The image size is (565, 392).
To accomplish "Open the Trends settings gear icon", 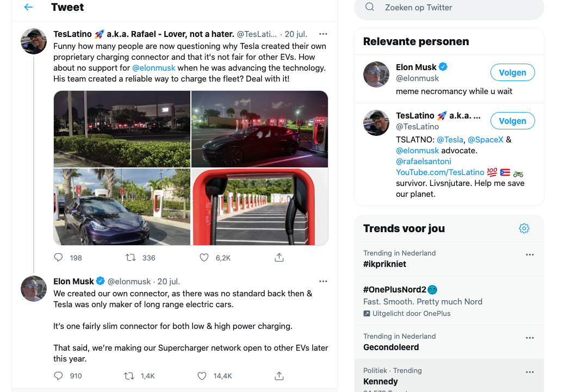I will tap(524, 228).
